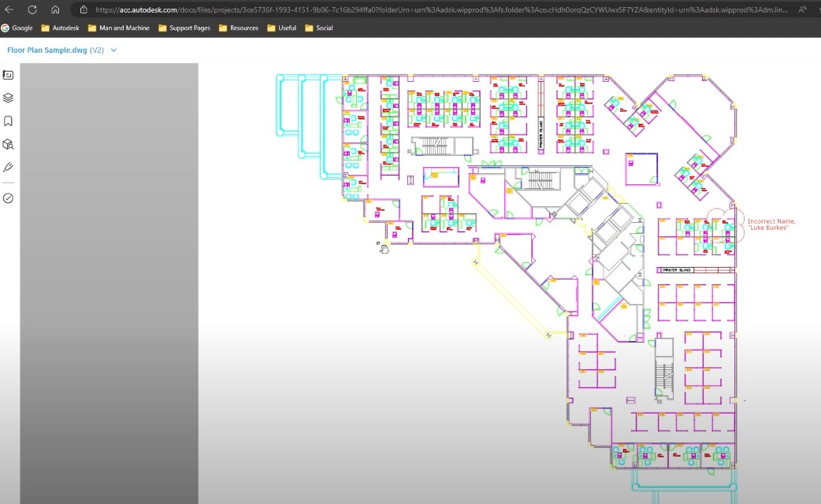Select the Markup pencil tool
821x504 pixels.
pyautogui.click(x=9, y=166)
